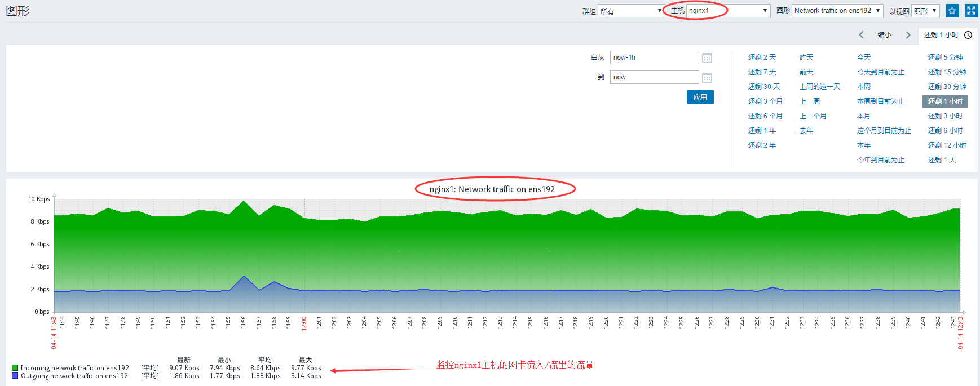The image size is (980, 386).
Task: Open the 主机 host dropdown showing nginx1
Action: 728,11
